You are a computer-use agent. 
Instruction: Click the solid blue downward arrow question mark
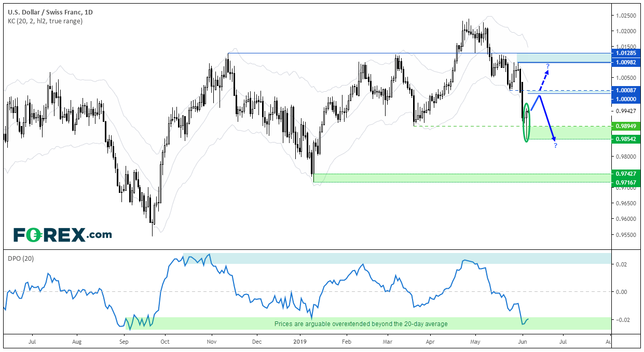click(555, 146)
